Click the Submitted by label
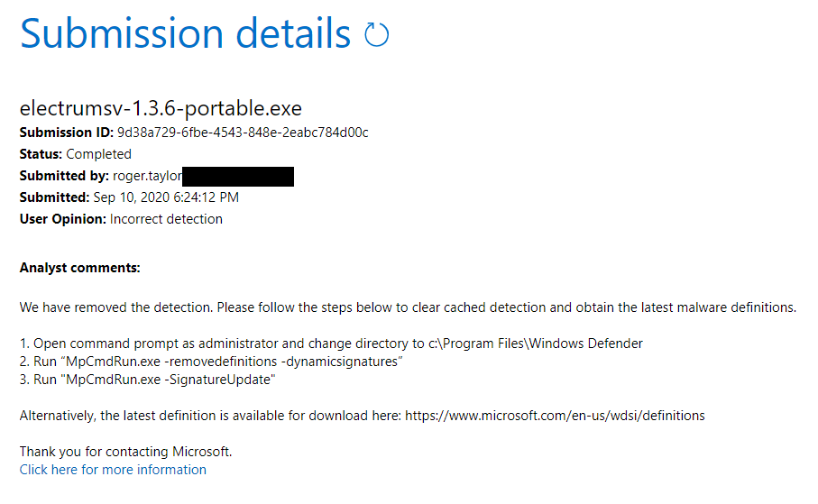 pos(64,176)
